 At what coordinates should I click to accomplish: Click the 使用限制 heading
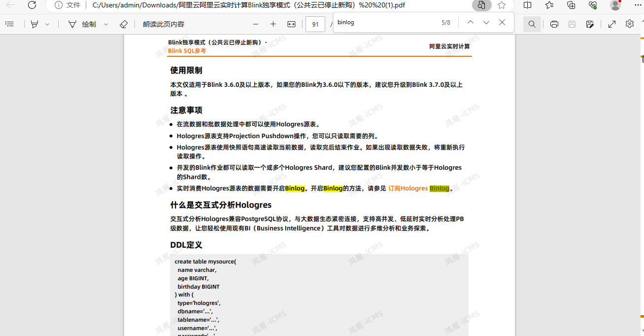point(186,70)
